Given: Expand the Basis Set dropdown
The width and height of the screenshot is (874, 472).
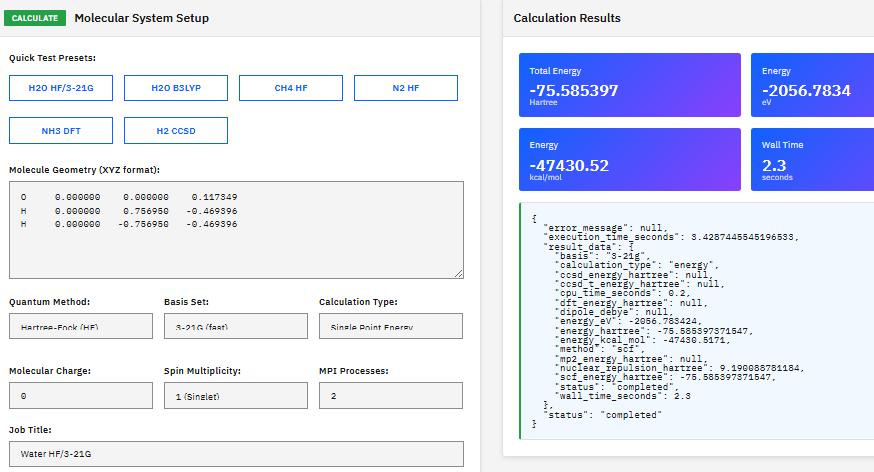Looking at the screenshot, I should 236,326.
